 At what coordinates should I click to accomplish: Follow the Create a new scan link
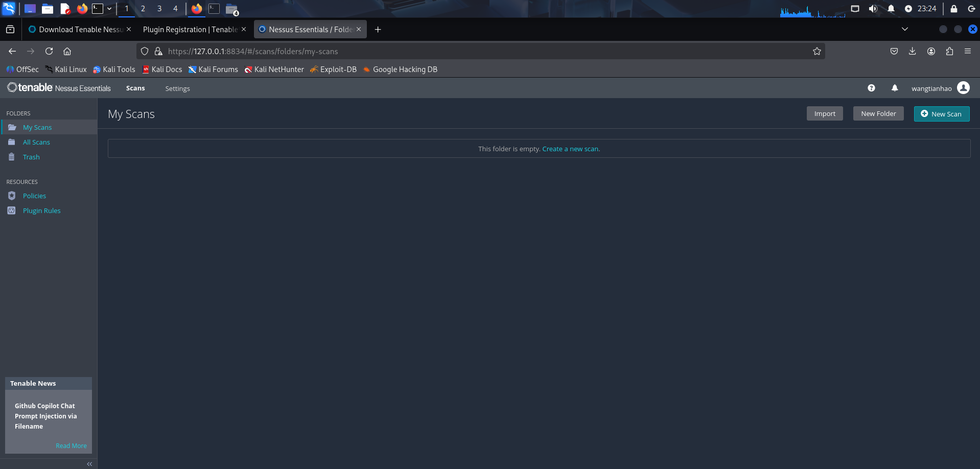[x=570, y=149]
